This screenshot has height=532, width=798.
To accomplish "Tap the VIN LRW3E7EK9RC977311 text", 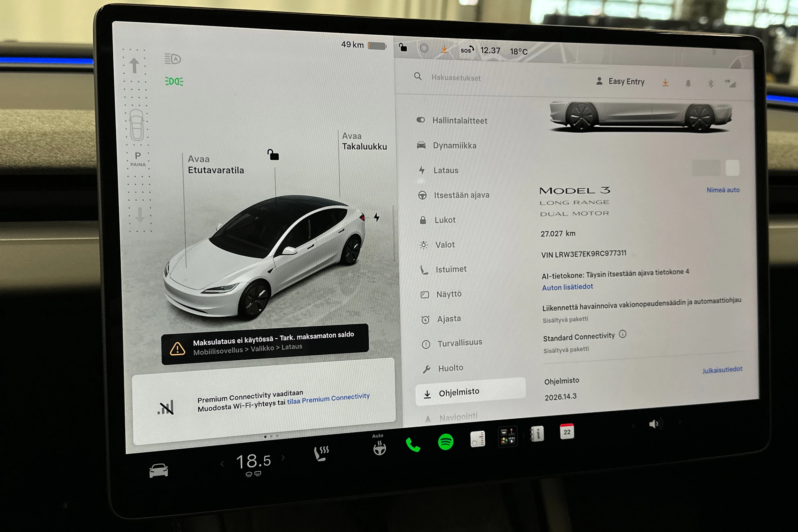I will [583, 254].
